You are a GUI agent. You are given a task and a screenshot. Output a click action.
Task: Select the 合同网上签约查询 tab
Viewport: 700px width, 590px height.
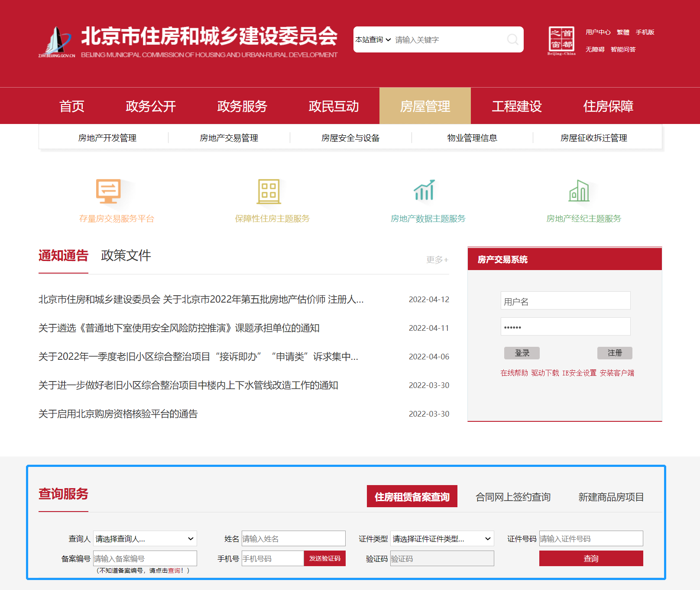click(513, 497)
